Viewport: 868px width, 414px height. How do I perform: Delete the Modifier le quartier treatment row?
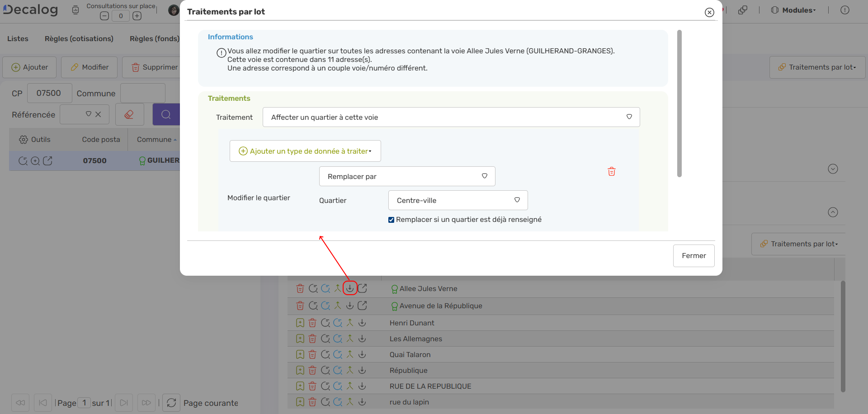[x=611, y=172]
